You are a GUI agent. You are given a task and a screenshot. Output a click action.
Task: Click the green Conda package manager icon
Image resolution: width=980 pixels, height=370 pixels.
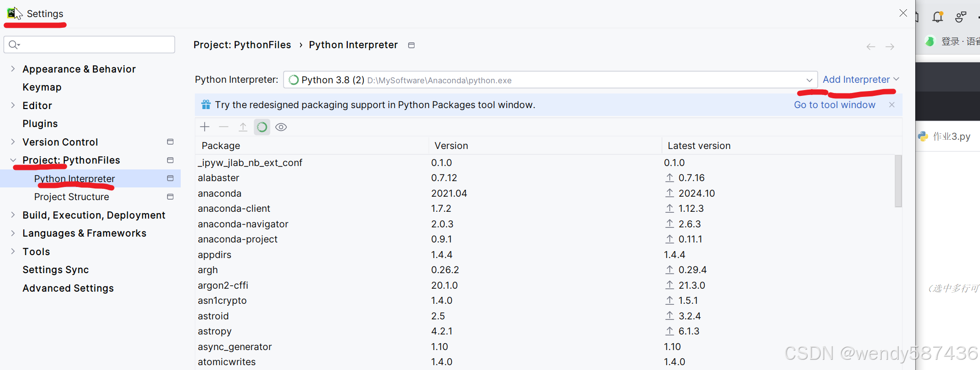pos(262,127)
